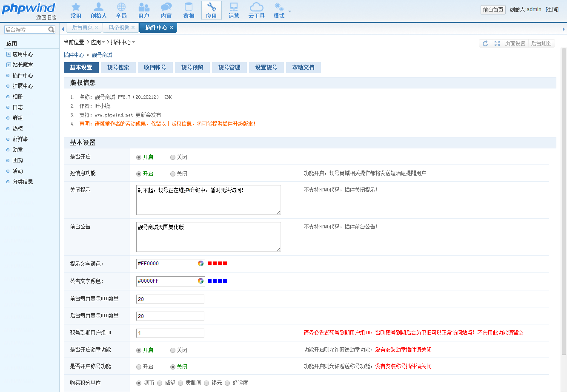The image size is (567, 392).
Task: Open the 内容 chat-bubble menu
Action: pos(166,11)
